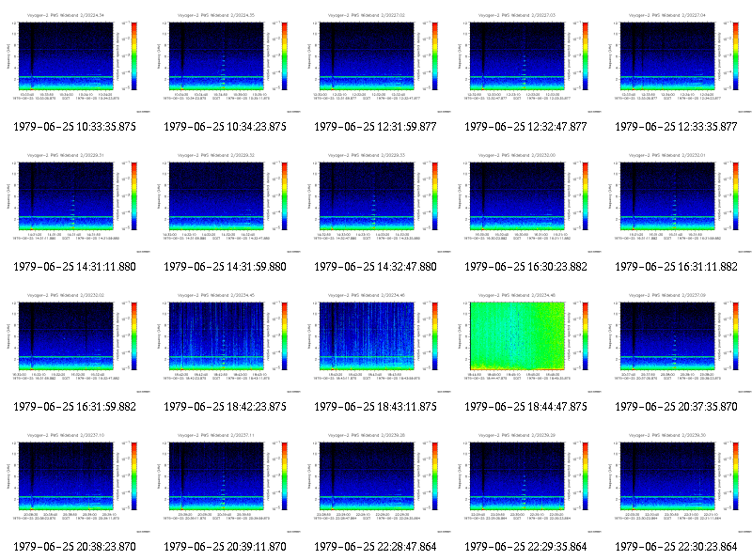Click the color scale bar of the 10:33:35.875 plot
Image resolution: width=752 pixels, height=560 pixels.
133,56
